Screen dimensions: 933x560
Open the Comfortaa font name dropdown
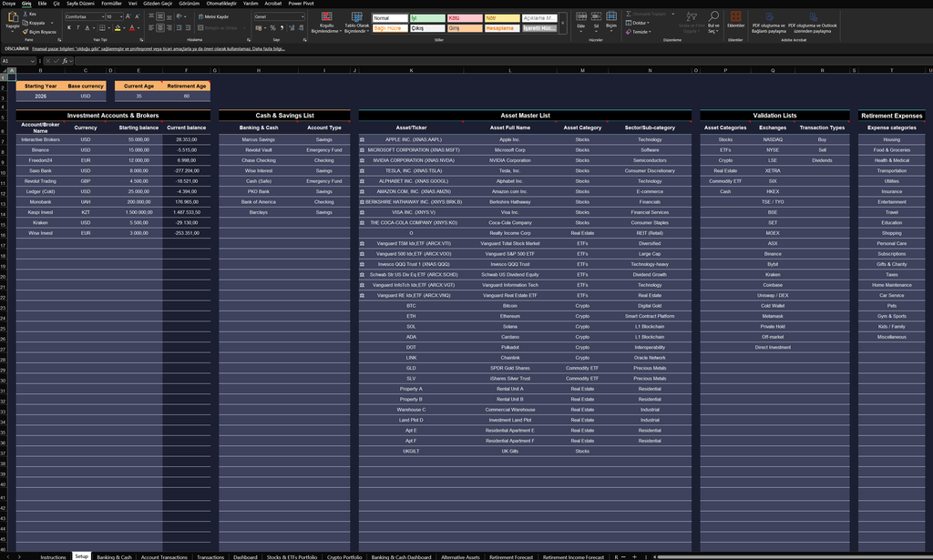point(102,16)
